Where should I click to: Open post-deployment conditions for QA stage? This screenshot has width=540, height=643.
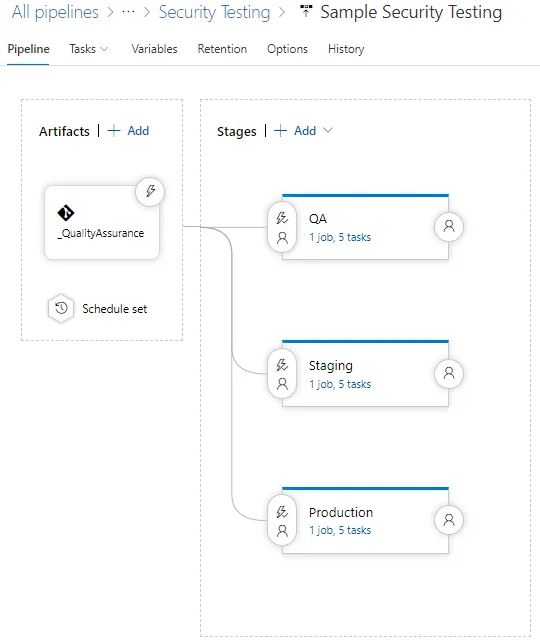click(x=449, y=226)
